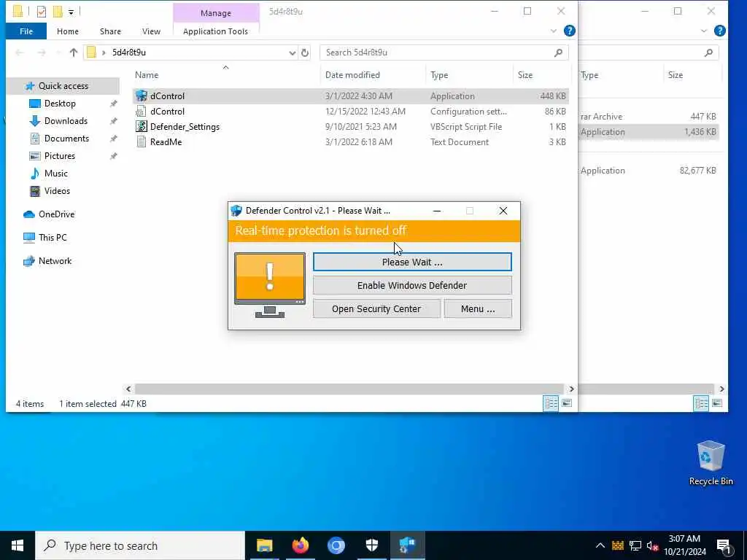
Task: Click the search magnifier in 5d4r8t9u window
Action: coord(558,52)
